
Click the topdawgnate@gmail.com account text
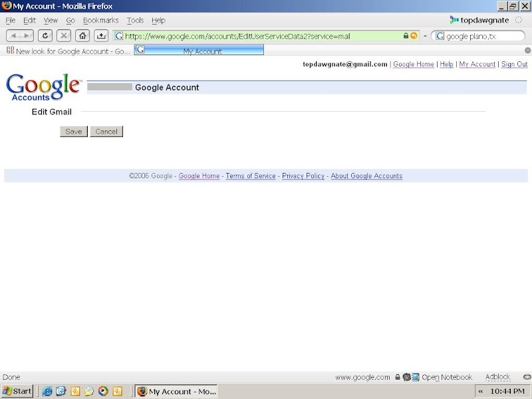click(x=345, y=64)
